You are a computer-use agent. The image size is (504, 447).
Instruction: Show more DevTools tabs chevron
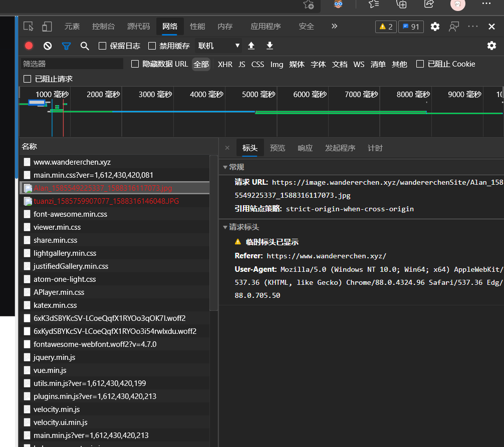[335, 26]
